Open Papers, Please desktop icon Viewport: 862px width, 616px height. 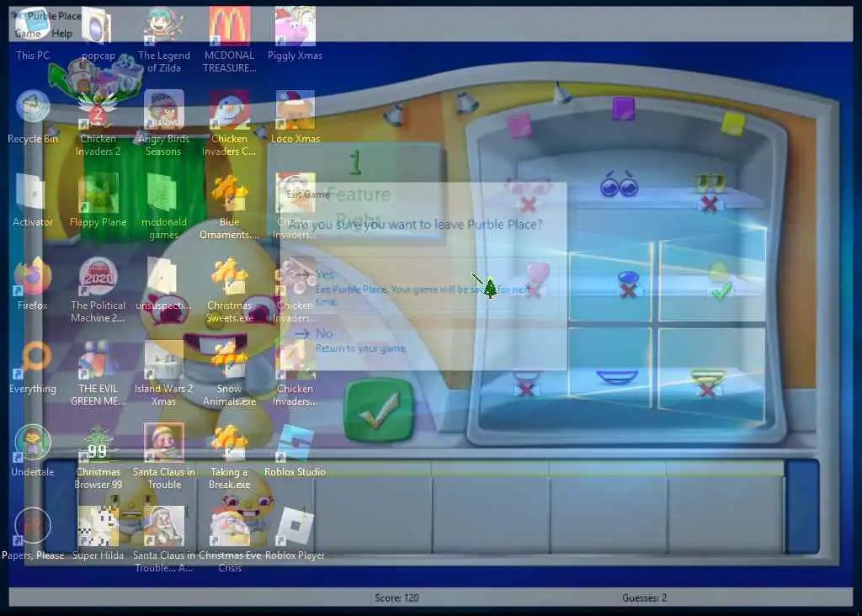(33, 534)
